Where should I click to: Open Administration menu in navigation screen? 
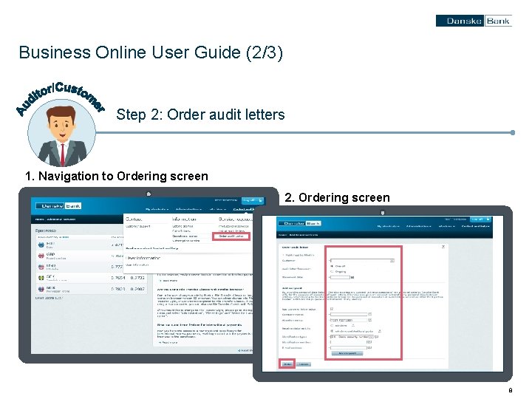188,209
